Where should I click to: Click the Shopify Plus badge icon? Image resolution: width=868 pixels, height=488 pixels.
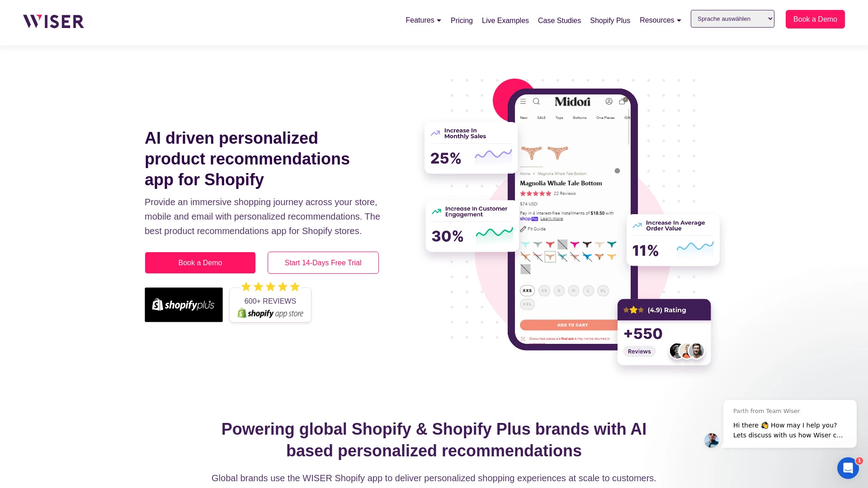pos(184,305)
